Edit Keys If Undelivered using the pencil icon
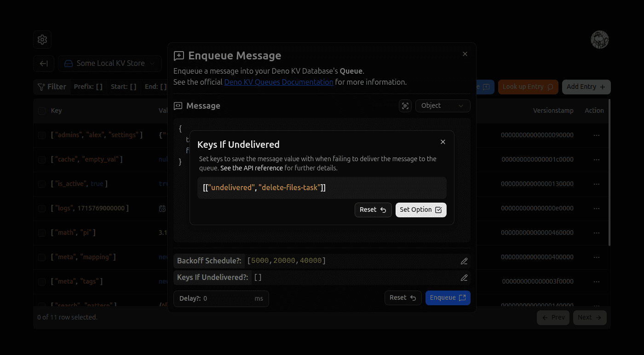The image size is (644, 355). (x=464, y=277)
